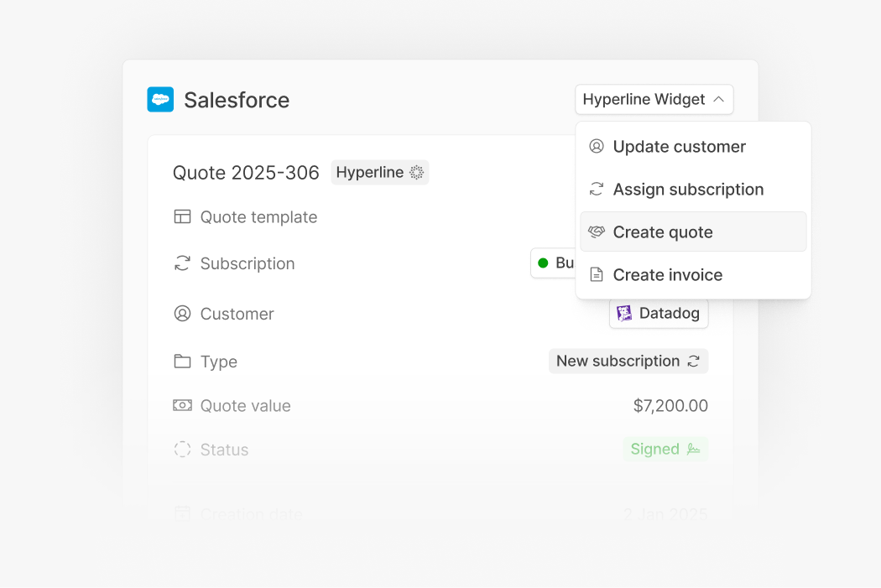
Task: Collapse menu using the Hyperline Widget chevron
Action: coord(718,99)
